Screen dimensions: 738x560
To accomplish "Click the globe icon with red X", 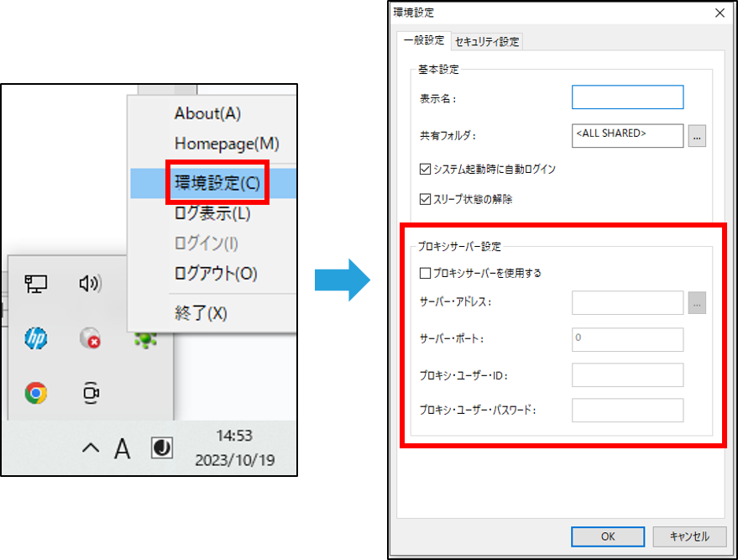I will point(90,338).
